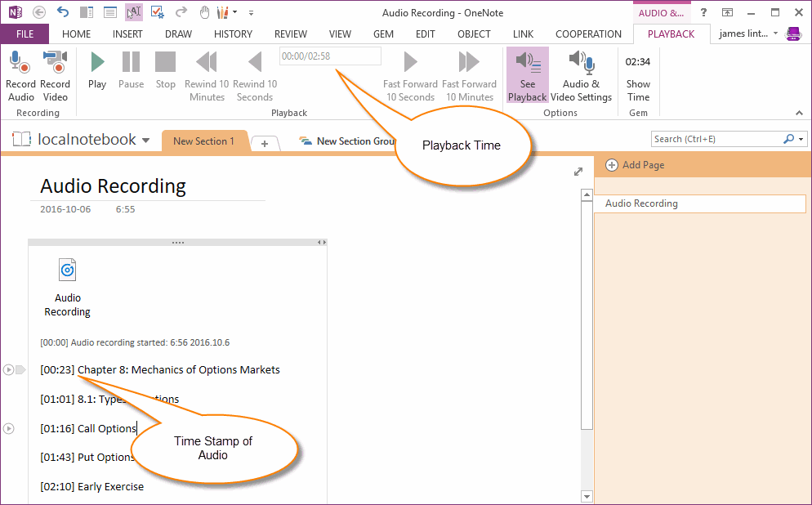Click the Help question mark icon
Viewport: 812px width, 505px height.
point(703,12)
